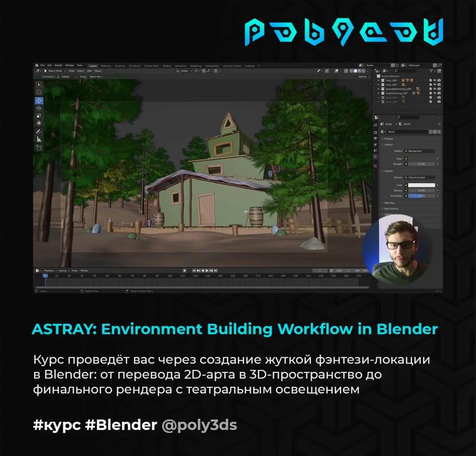Open the Output properties tab
Viewport: 476px width, 456px height.
[375, 138]
